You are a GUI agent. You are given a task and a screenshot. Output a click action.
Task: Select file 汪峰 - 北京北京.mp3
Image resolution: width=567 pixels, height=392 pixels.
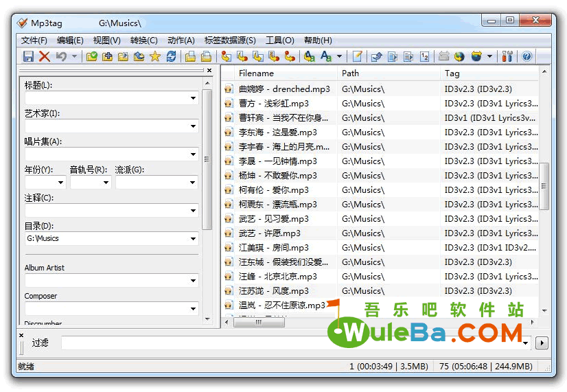coord(278,277)
